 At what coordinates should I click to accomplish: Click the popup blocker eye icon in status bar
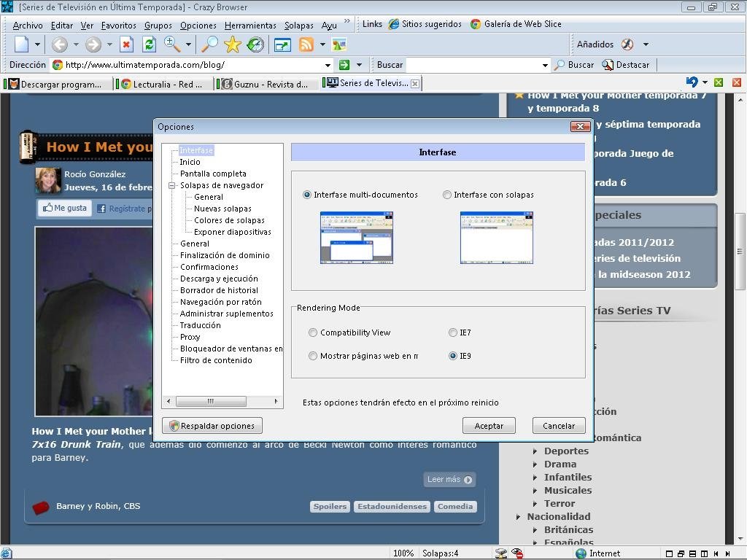coord(517,553)
